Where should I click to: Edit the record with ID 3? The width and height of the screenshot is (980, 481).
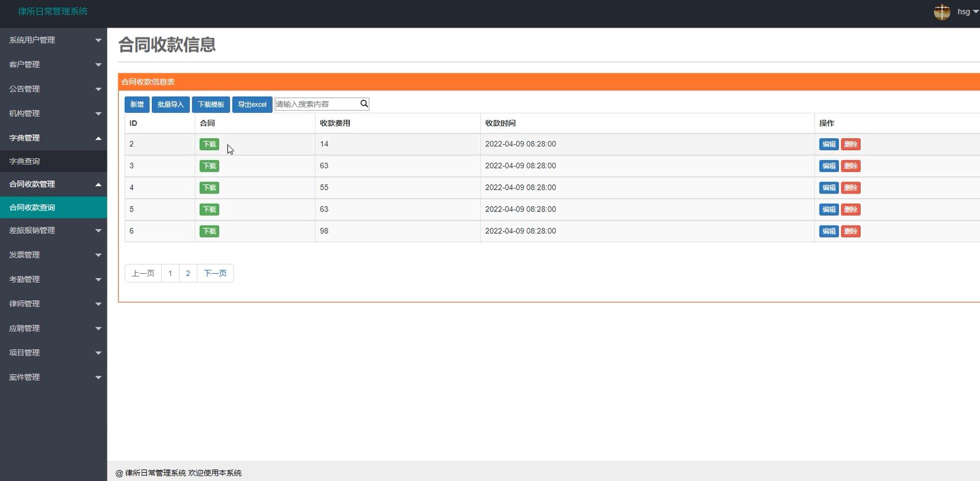click(x=828, y=166)
